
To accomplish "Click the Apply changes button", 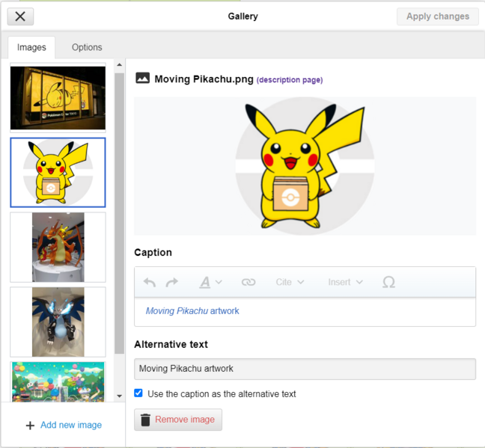I will 437,16.
